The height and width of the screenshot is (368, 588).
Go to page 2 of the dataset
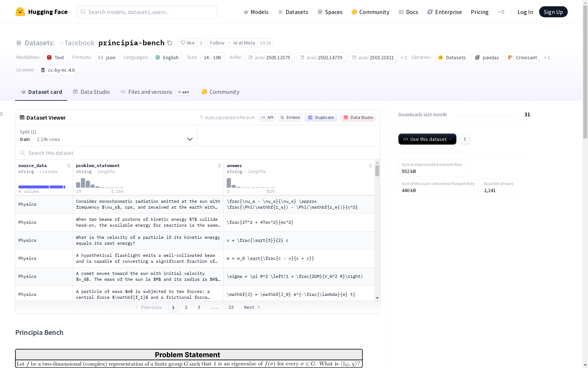tap(186, 307)
